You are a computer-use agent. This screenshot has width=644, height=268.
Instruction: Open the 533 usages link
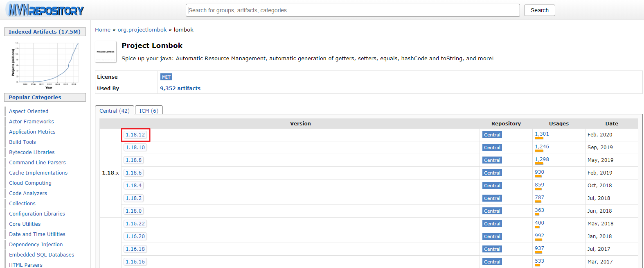(539, 261)
